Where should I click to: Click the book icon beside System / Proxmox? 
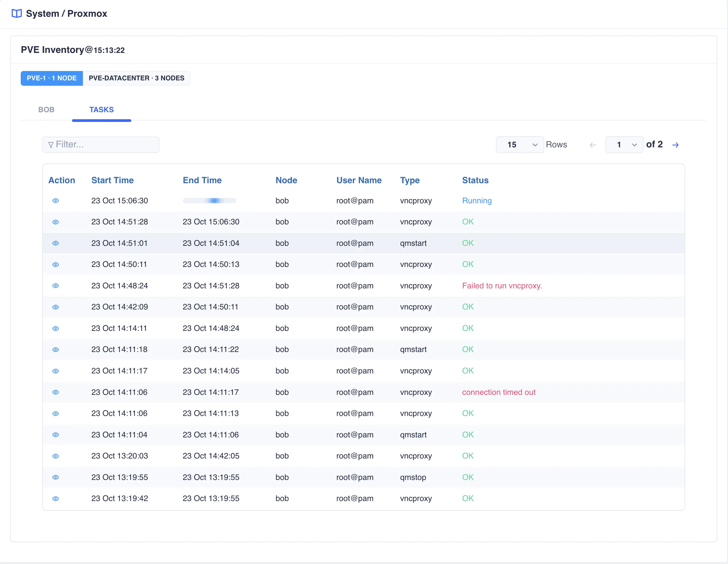(16, 13)
